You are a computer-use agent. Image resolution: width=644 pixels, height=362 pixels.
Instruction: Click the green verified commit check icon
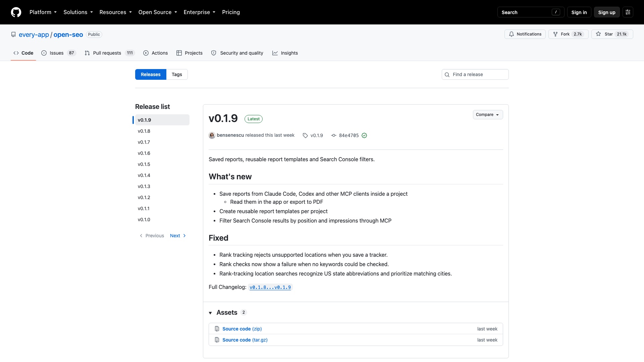click(364, 135)
